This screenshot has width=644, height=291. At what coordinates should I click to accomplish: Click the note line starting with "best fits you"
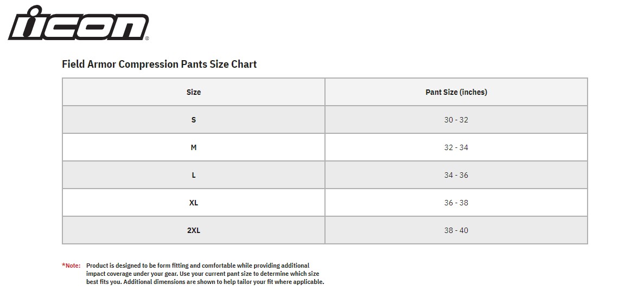pyautogui.click(x=205, y=282)
